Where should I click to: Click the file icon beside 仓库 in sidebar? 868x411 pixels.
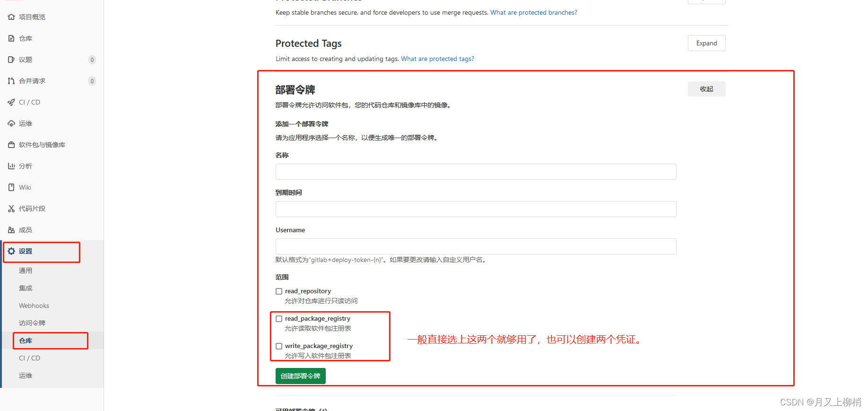pyautogui.click(x=11, y=38)
